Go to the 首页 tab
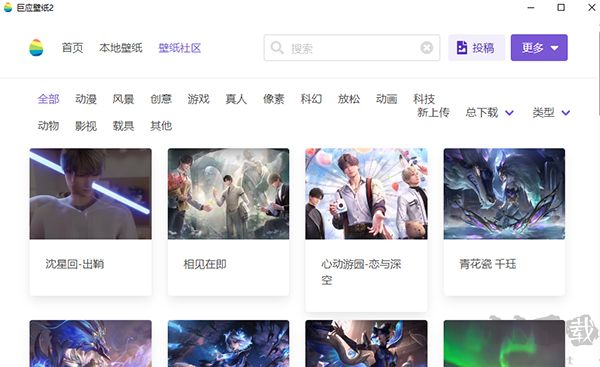The image size is (600, 367). click(x=72, y=48)
